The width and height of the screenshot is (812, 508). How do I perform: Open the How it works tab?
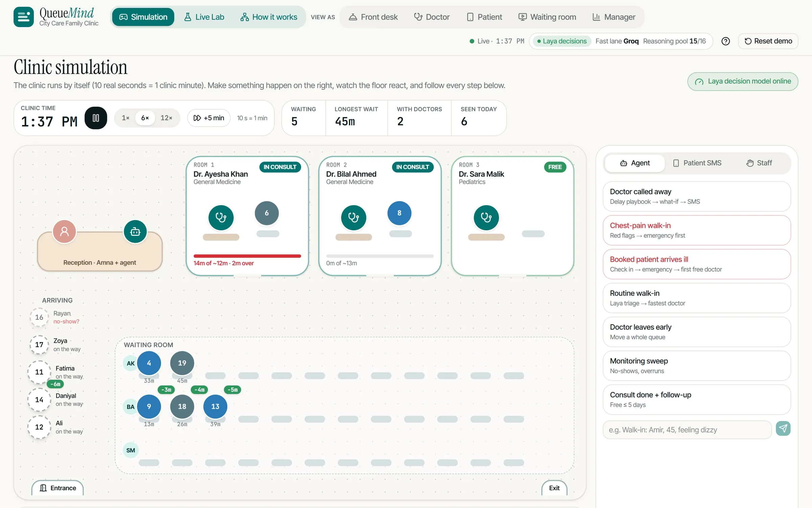pos(269,17)
